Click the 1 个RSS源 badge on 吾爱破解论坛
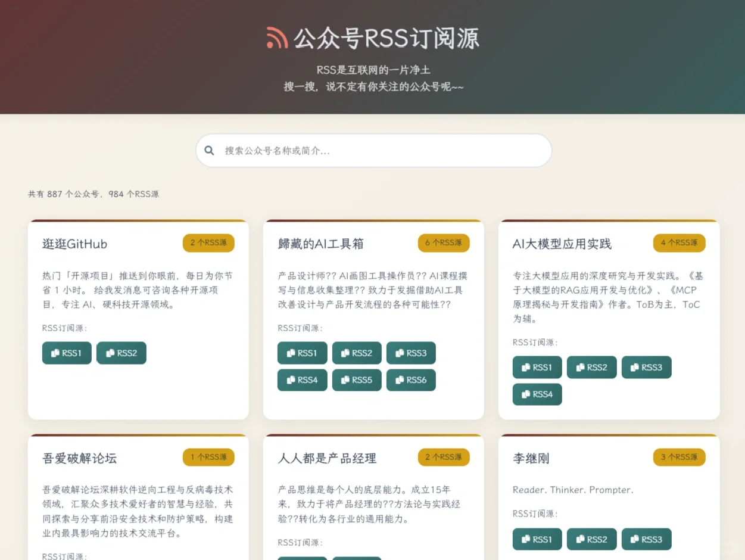 tap(208, 457)
